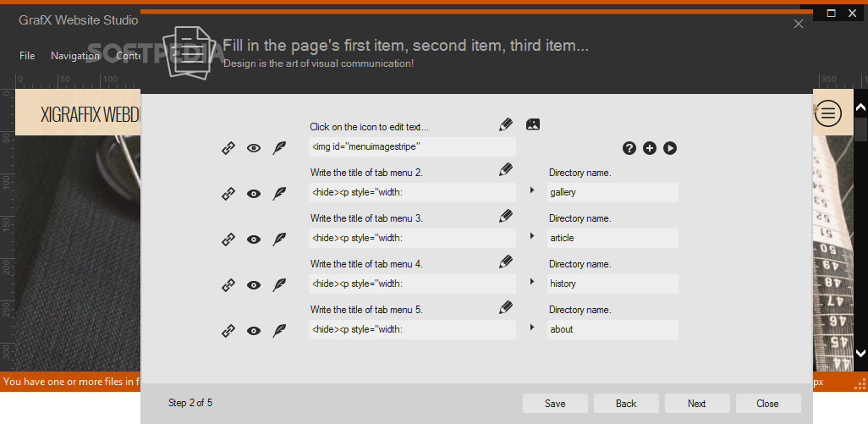
Task: Open the File menu
Action: point(27,55)
